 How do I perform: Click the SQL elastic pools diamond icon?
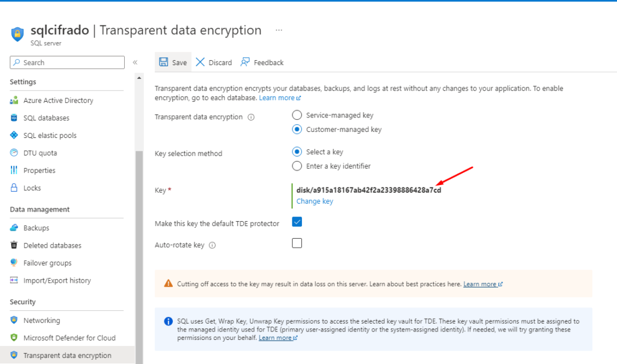(x=14, y=135)
